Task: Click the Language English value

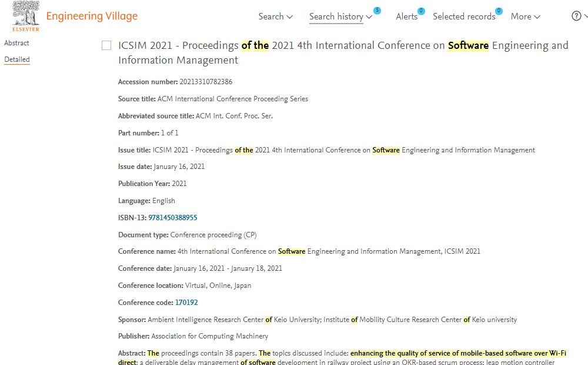Action: click(x=163, y=201)
